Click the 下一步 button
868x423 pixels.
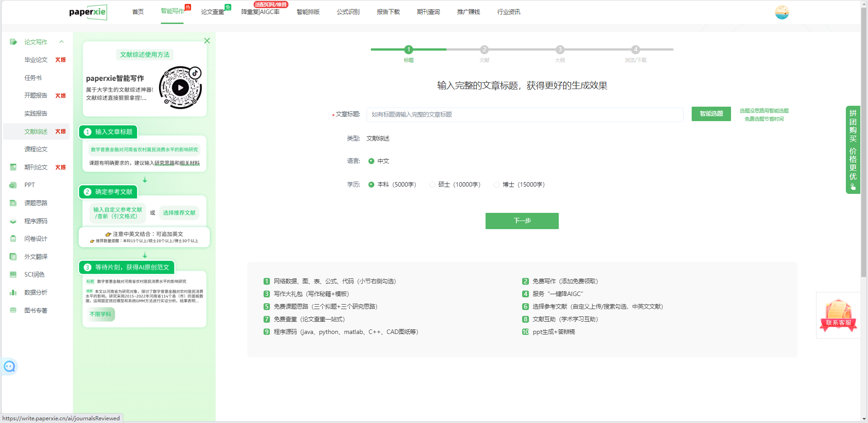tap(522, 221)
